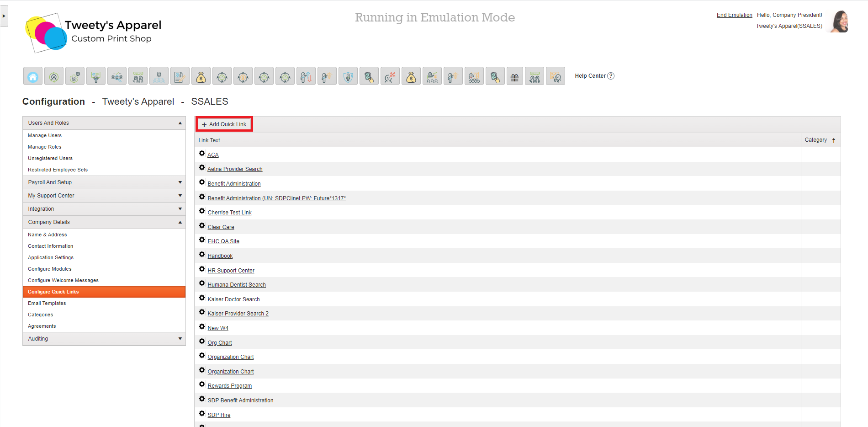Click the Company President profile photo

[840, 21]
